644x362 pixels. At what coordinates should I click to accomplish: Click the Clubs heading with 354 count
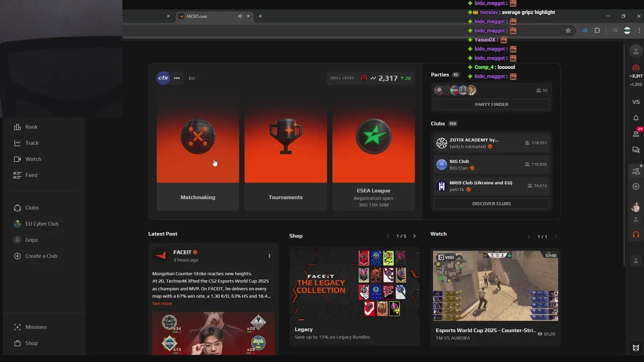pos(438,123)
